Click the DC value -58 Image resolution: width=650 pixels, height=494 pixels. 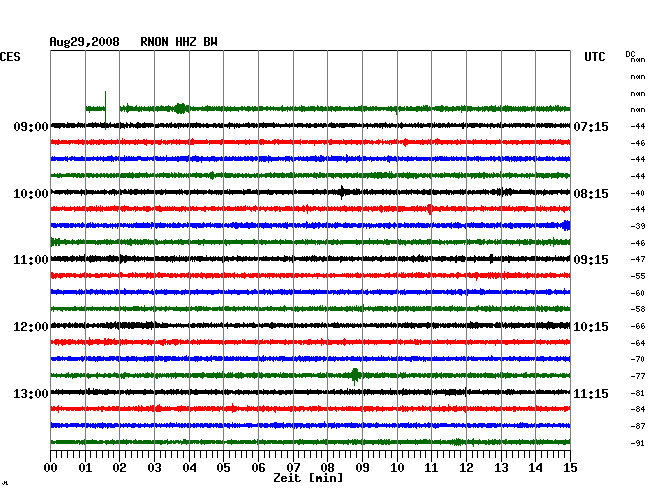click(x=638, y=309)
